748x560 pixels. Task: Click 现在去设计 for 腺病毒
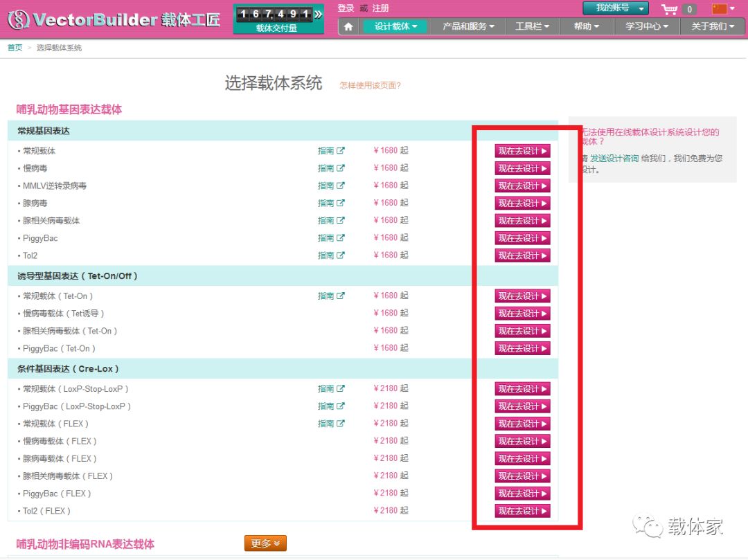click(x=522, y=204)
